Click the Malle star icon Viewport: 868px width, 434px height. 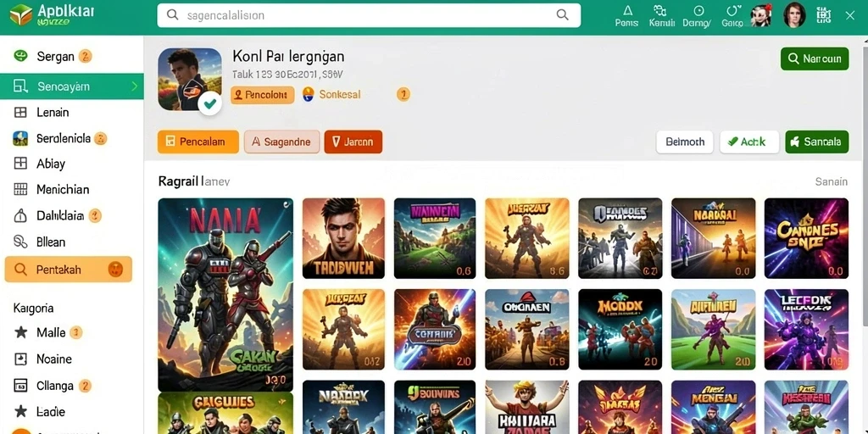click(x=20, y=332)
